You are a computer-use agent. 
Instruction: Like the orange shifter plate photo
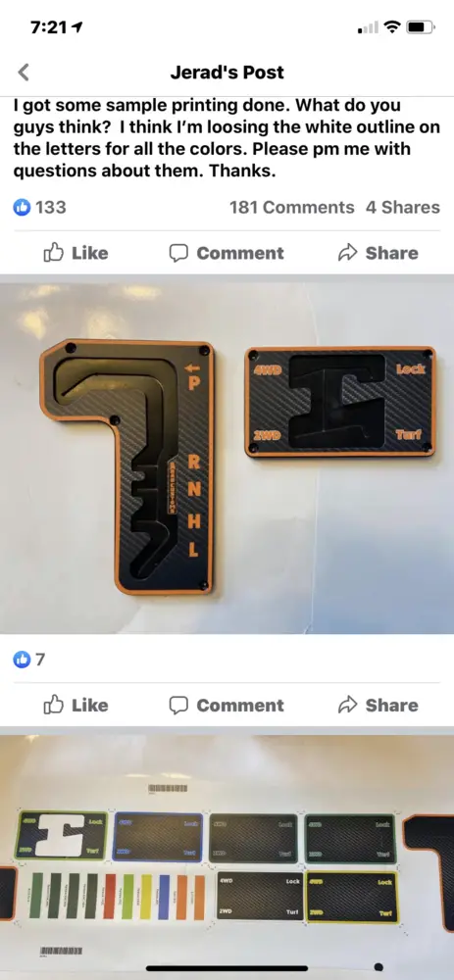[x=76, y=705]
